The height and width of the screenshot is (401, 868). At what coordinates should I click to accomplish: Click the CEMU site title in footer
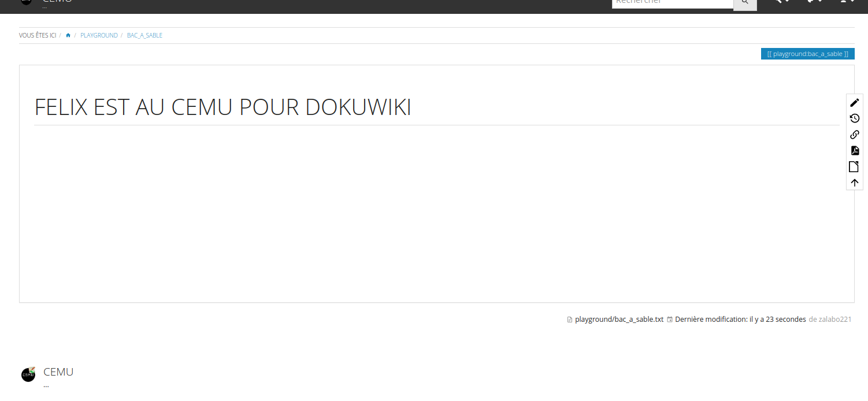pos(58,372)
